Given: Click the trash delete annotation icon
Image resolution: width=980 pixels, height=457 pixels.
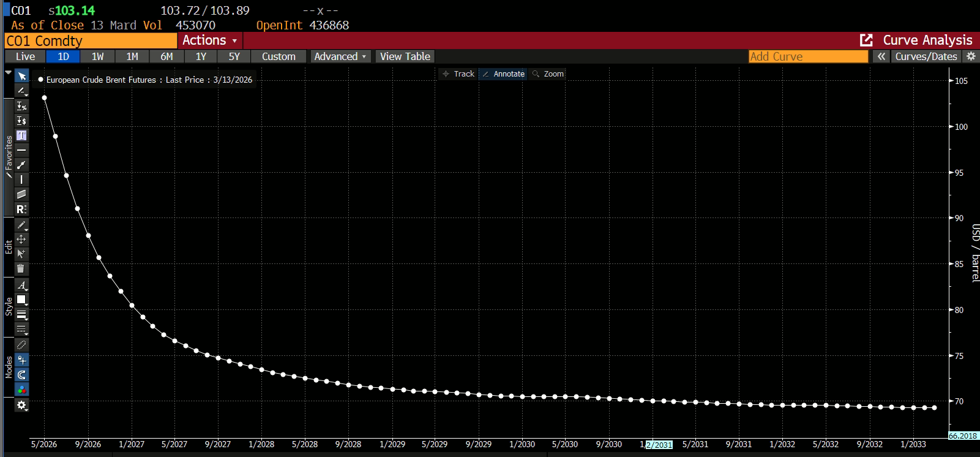Looking at the screenshot, I should click(x=21, y=269).
